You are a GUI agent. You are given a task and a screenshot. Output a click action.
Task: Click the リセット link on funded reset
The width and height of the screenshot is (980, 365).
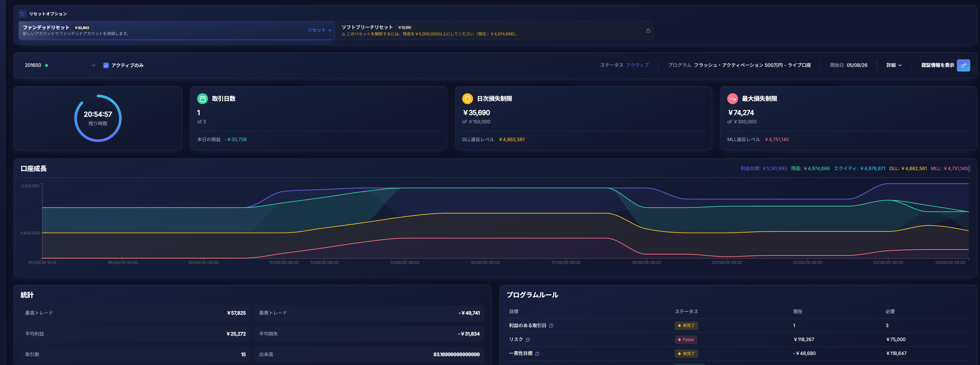tap(319, 30)
